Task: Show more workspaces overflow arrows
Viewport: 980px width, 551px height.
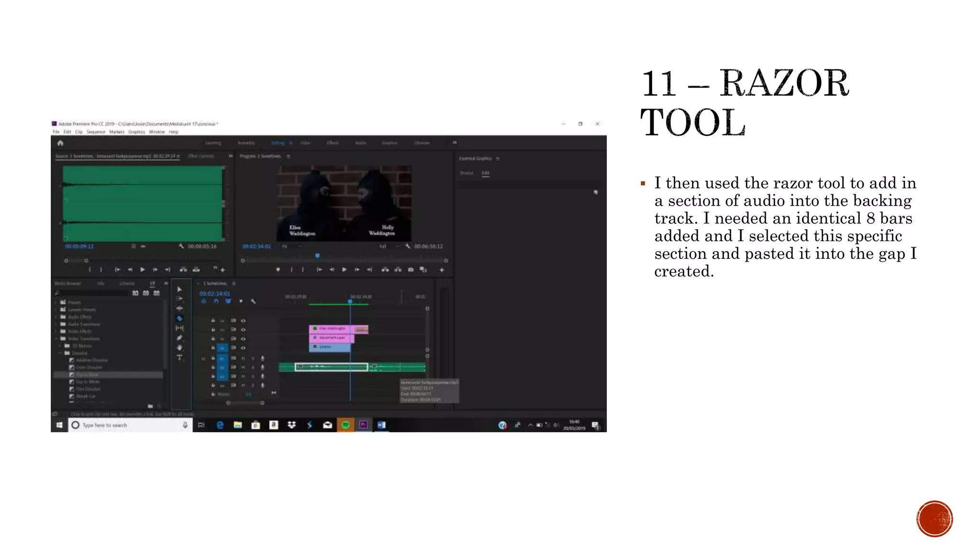Action: pos(455,143)
